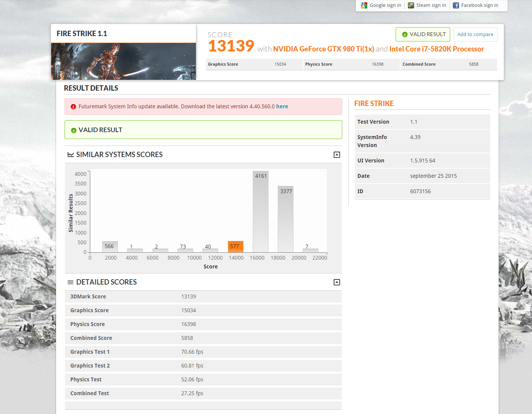Viewport: 532px width, 414px height.
Task: Click Graphics Test 1 value 70.66 fps
Action: [x=192, y=352]
